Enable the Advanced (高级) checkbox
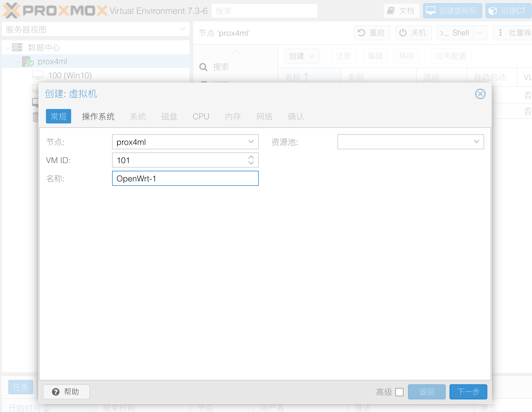 tap(399, 392)
